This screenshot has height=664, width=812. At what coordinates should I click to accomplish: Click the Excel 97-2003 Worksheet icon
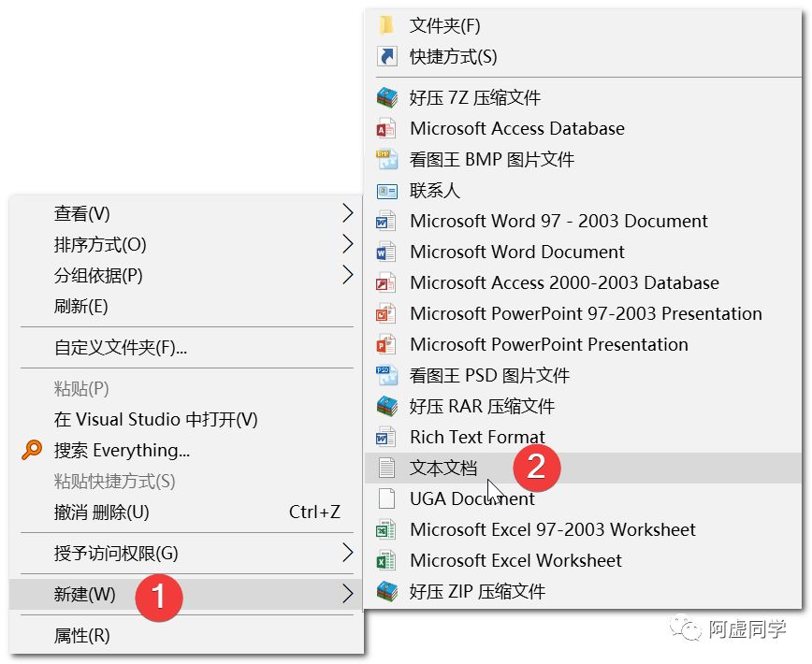pos(386,529)
